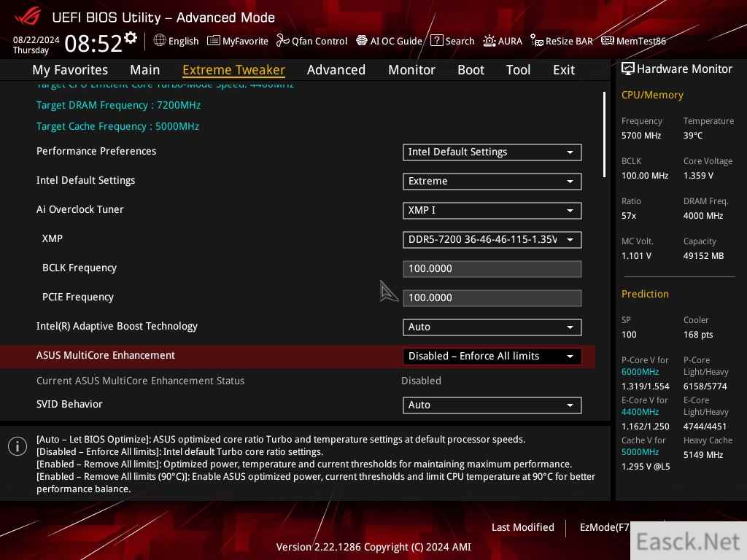
Task: Click the PCIE Frequency input field
Action: 492,297
